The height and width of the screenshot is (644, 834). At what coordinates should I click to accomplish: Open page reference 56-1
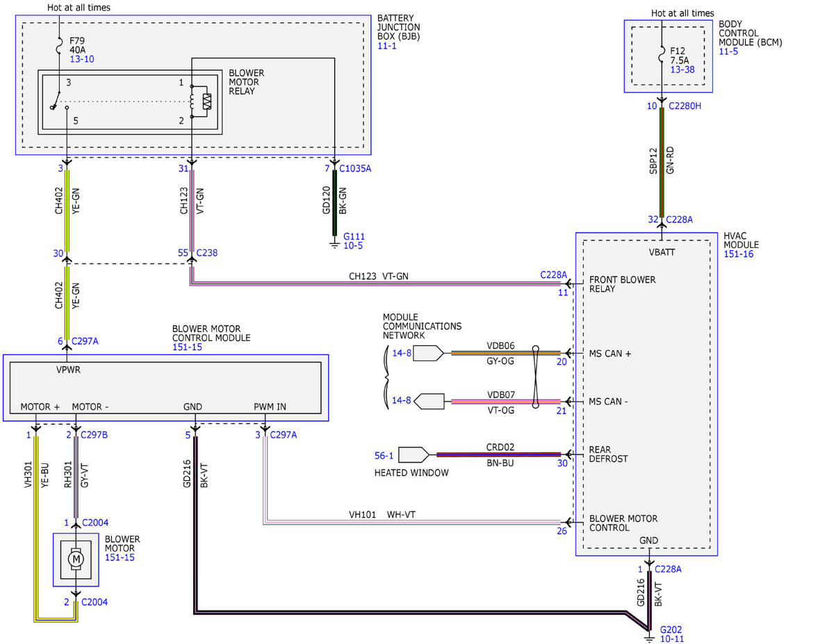385,455
